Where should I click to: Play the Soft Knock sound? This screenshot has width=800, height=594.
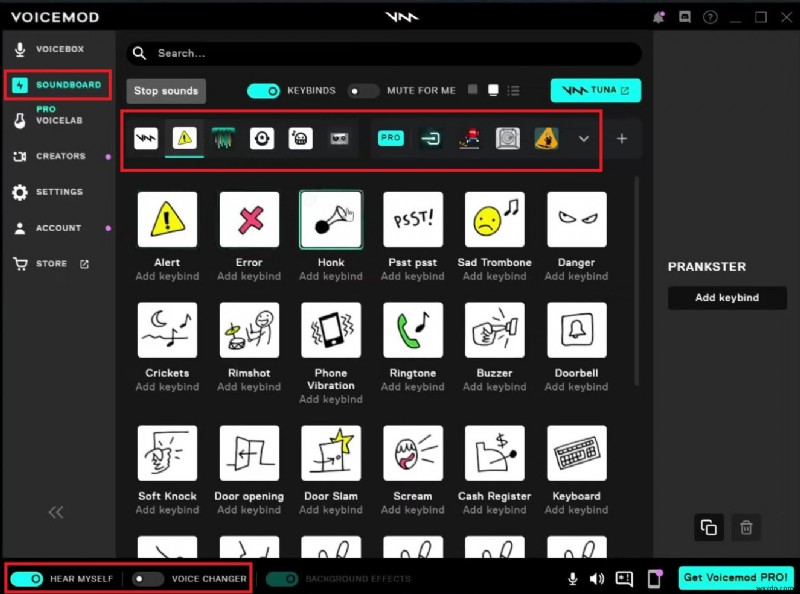167,453
